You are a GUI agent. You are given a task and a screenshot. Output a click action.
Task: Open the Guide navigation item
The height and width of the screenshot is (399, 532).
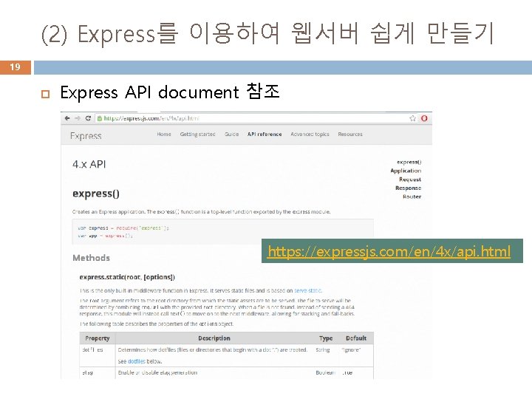(232, 134)
